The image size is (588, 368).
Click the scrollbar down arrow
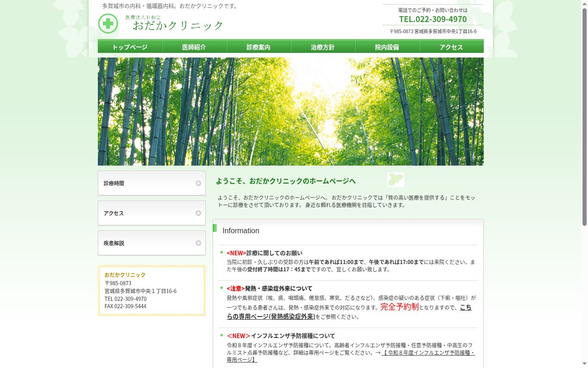click(585, 364)
